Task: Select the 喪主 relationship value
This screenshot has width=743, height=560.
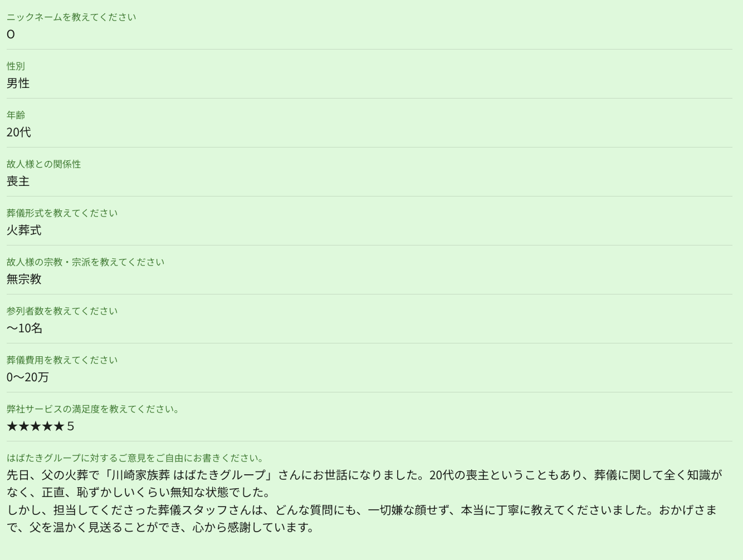Action: (x=18, y=181)
